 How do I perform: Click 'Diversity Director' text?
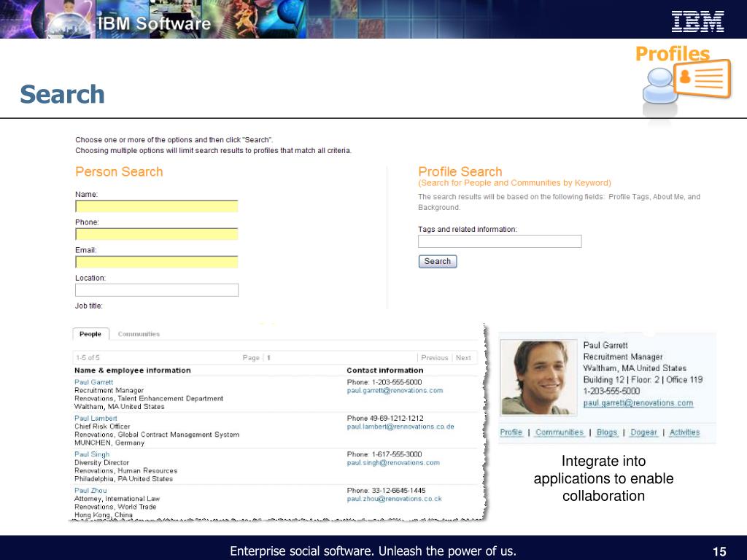[x=101, y=463]
